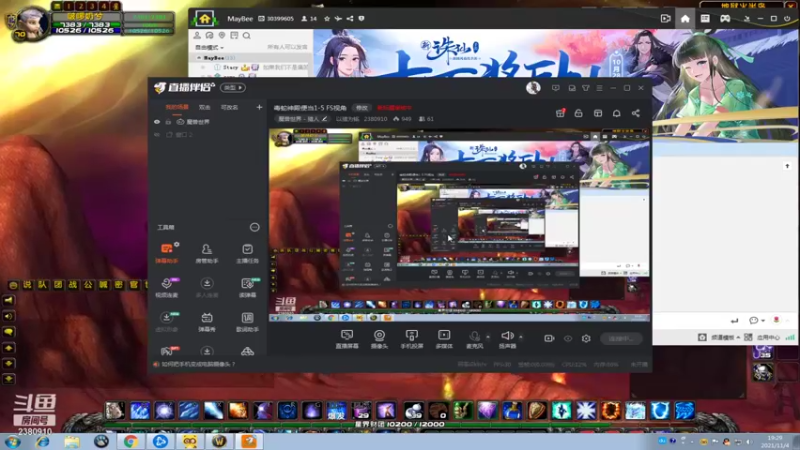Click the start streaming button
Viewport: 800px width, 450px height.
tap(621, 338)
